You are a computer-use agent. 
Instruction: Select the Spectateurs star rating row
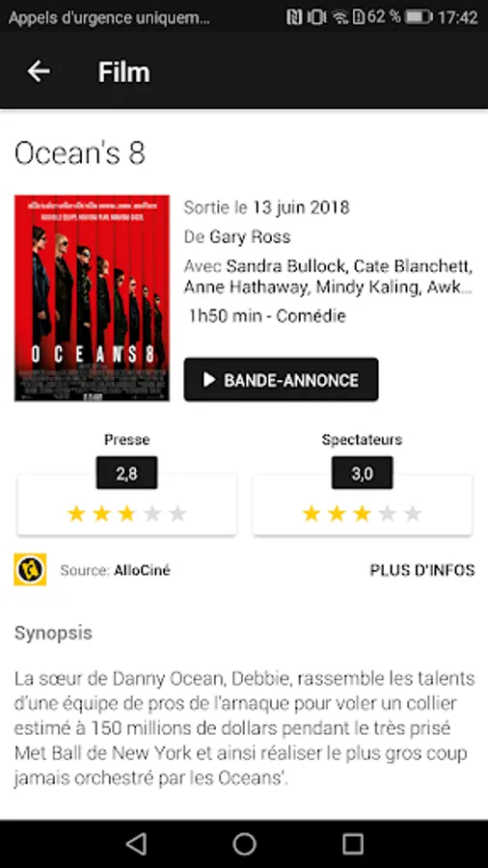363,514
